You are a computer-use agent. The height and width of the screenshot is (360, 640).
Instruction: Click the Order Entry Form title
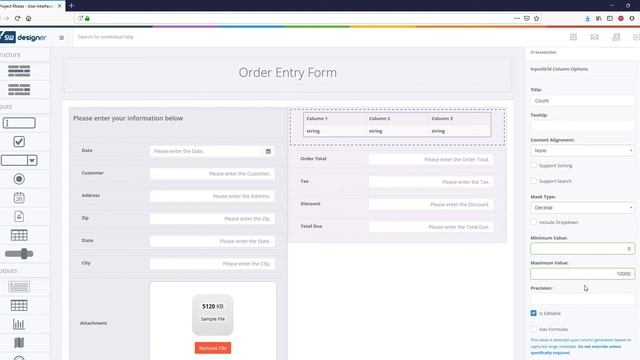(287, 73)
